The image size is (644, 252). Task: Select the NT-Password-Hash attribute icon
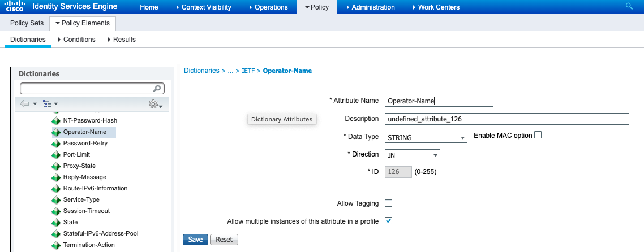click(55, 121)
